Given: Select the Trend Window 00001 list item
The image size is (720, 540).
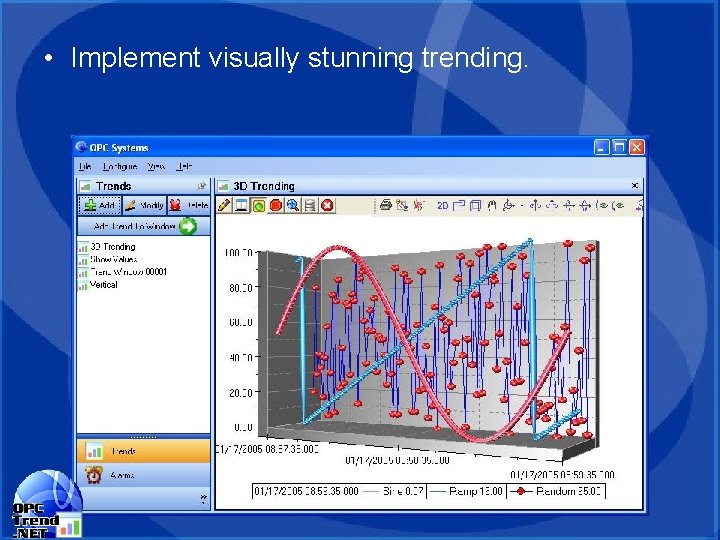Looking at the screenshot, I should pyautogui.click(x=123, y=272).
